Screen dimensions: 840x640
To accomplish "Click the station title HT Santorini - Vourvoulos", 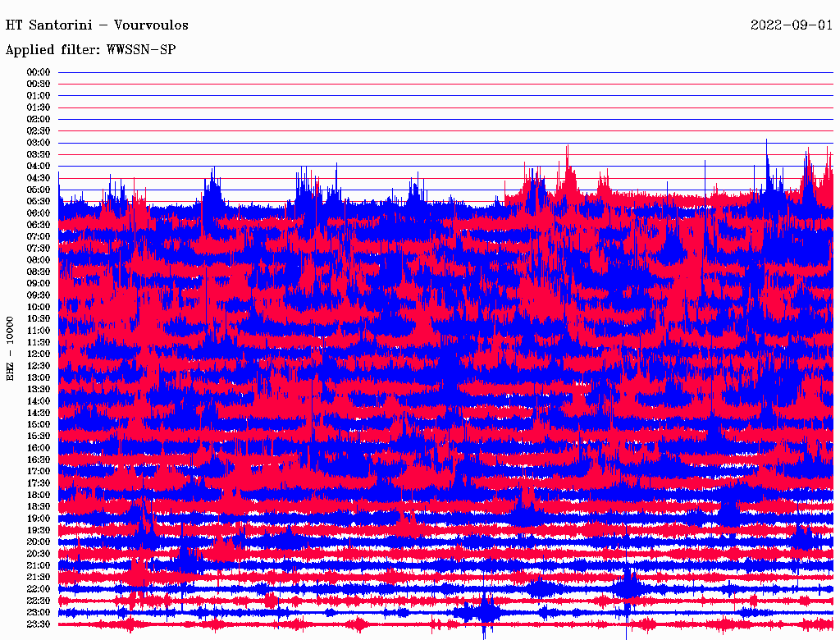I will (97, 25).
